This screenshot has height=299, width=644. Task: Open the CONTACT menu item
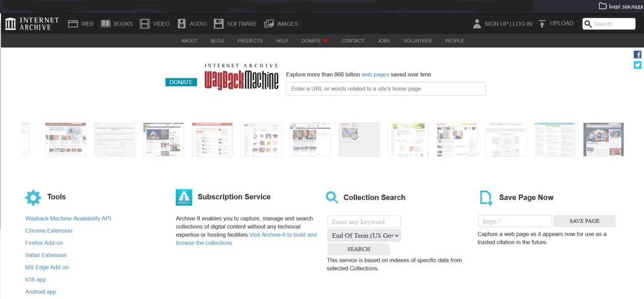click(x=353, y=41)
